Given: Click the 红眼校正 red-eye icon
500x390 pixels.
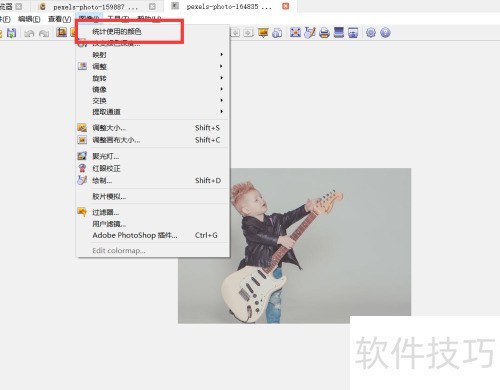Looking at the screenshot, I should tap(82, 168).
